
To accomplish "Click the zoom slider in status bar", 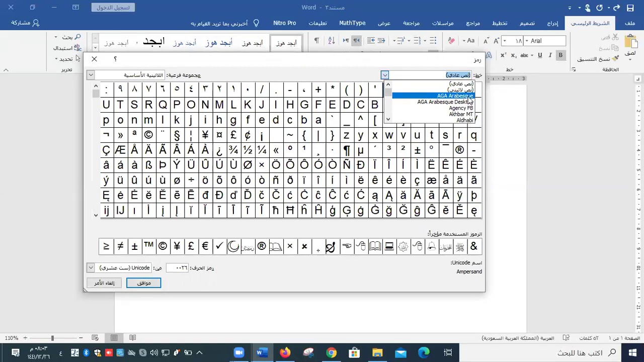I will point(52,338).
